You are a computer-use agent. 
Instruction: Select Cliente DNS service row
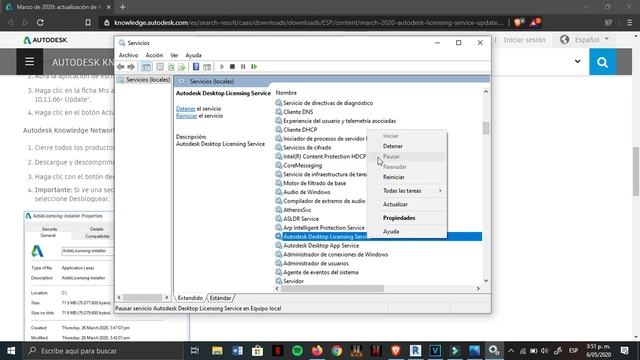click(x=298, y=112)
